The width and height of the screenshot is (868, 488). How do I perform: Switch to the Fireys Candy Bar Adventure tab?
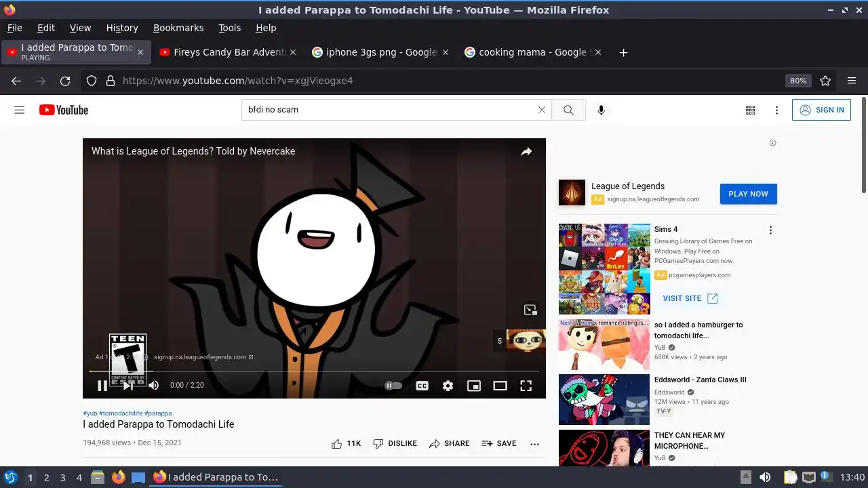[229, 52]
